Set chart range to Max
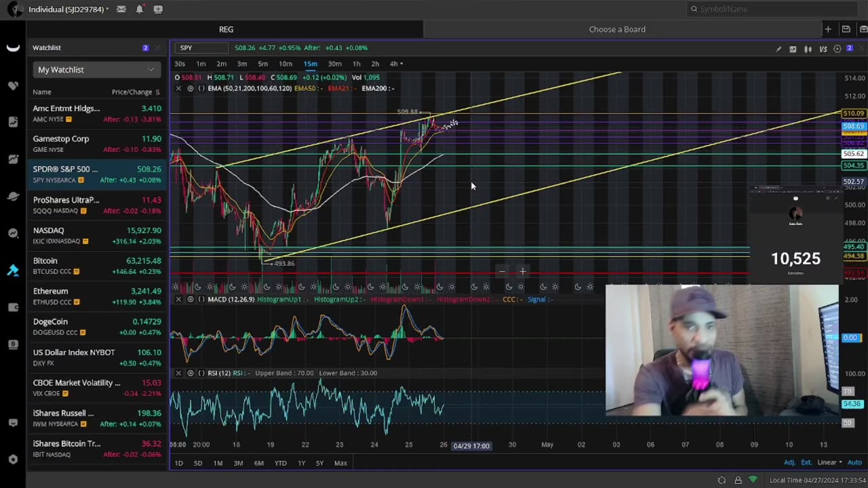868x488 pixels. point(340,463)
